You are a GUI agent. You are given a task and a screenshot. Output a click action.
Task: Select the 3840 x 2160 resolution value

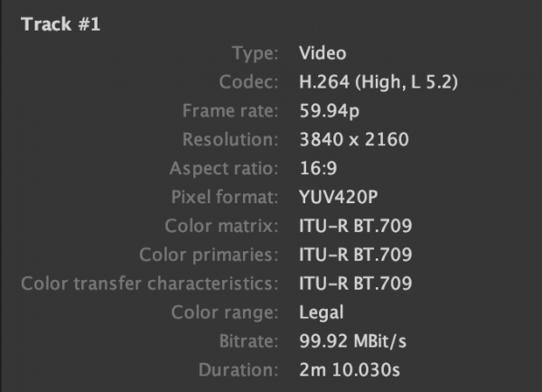[354, 140]
